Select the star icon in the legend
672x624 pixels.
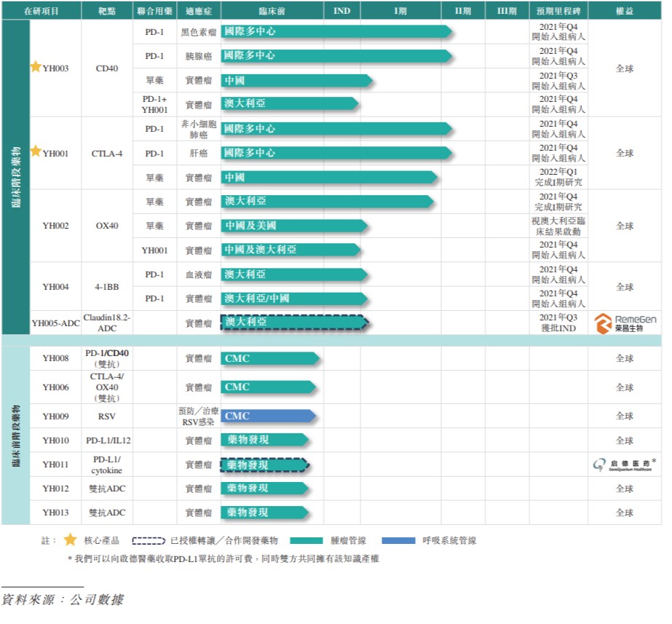(70, 540)
